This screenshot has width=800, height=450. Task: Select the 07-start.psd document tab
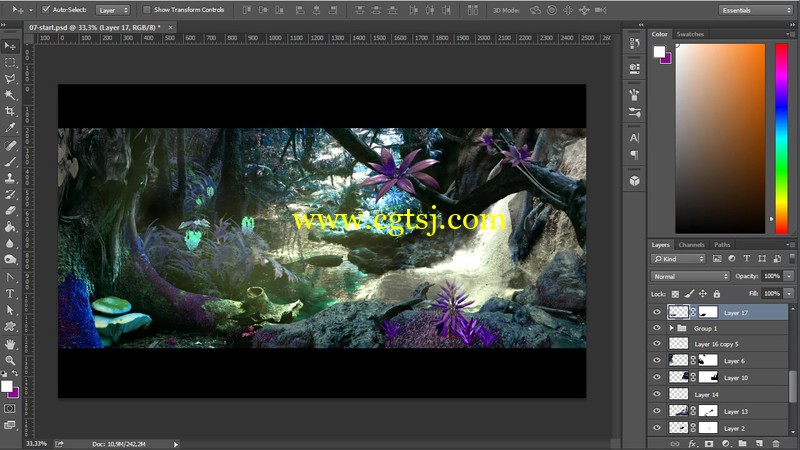[x=94, y=28]
